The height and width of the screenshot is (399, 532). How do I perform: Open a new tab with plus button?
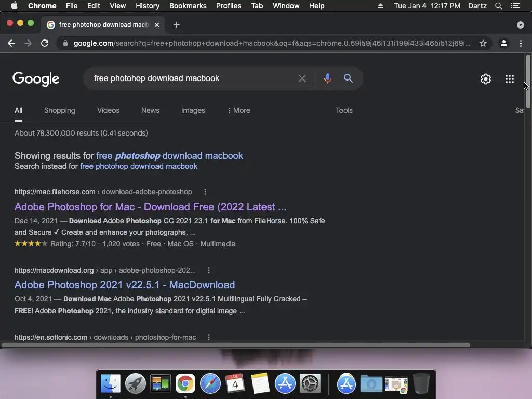[x=177, y=25]
